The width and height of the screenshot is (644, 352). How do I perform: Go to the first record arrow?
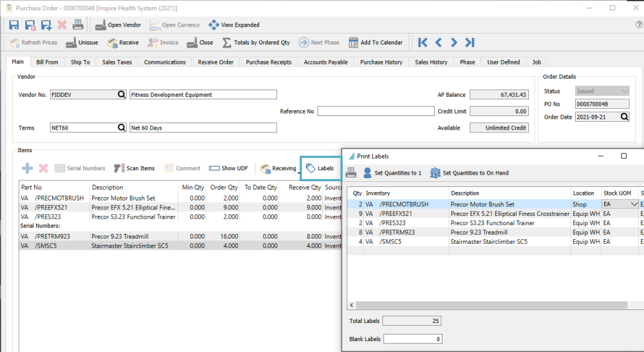tap(422, 43)
